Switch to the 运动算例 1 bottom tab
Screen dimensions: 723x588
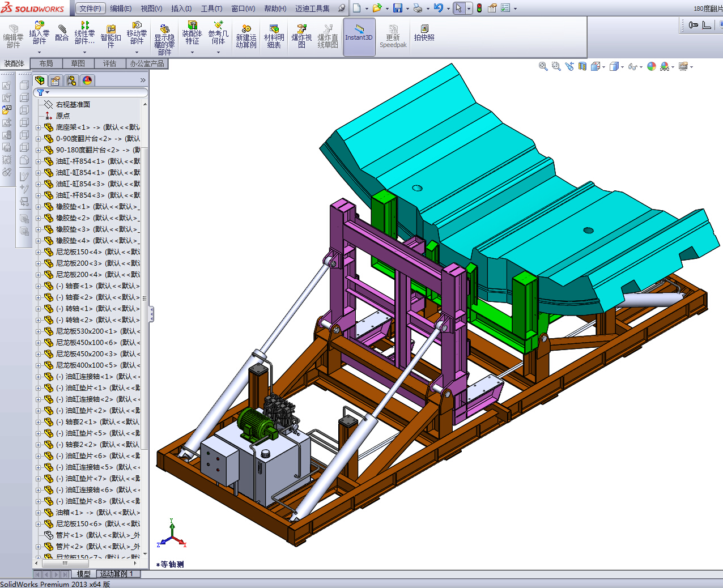pyautogui.click(x=117, y=574)
